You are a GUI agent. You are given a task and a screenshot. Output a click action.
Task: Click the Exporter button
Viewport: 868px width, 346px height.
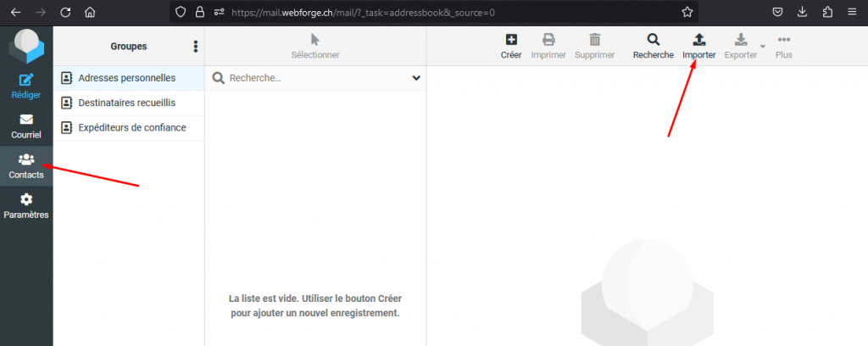[x=741, y=47]
